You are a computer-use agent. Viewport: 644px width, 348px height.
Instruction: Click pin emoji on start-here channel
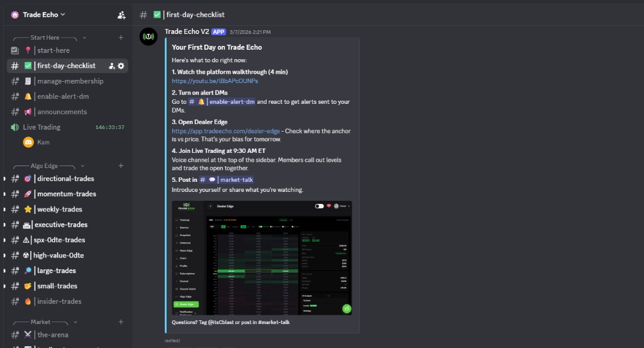[28, 50]
